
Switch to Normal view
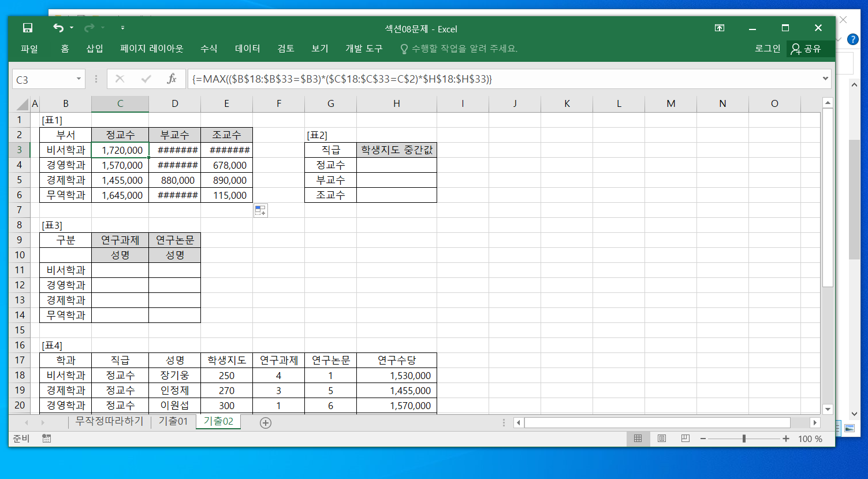point(638,439)
